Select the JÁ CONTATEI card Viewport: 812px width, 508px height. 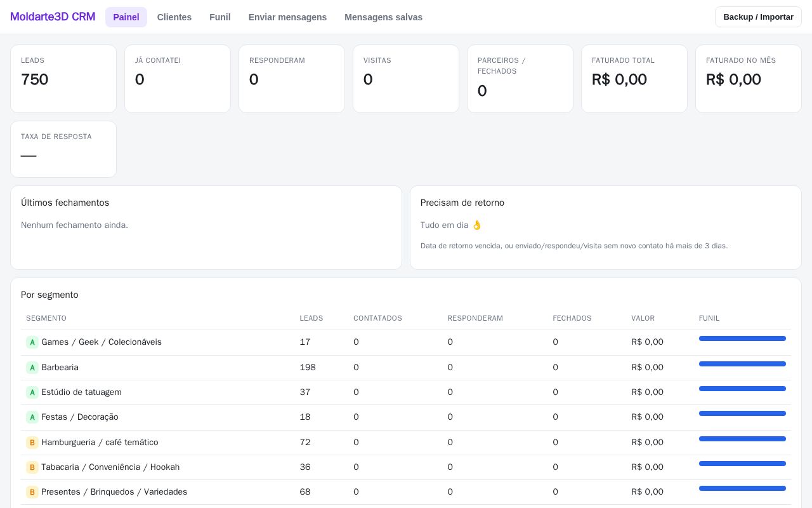point(178,79)
